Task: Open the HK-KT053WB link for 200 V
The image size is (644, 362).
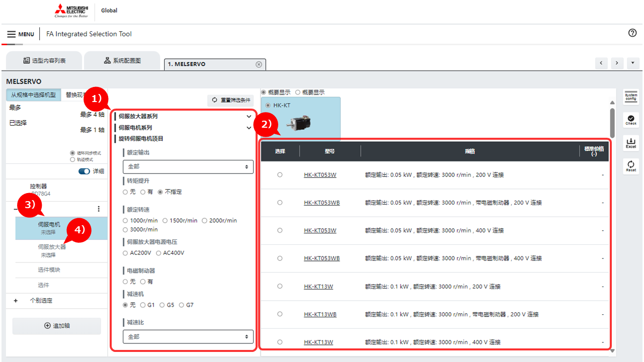Action: point(321,203)
